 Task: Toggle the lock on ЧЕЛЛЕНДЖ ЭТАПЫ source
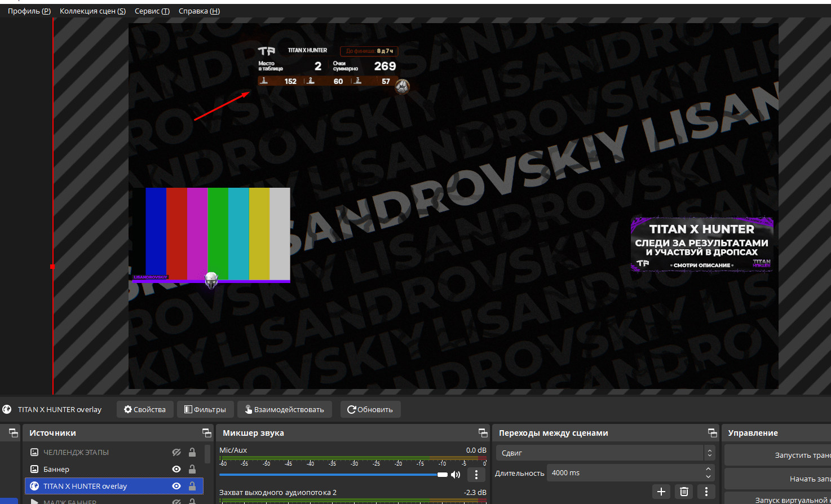[x=192, y=452]
